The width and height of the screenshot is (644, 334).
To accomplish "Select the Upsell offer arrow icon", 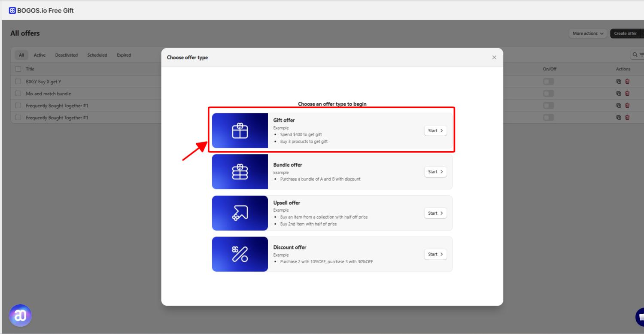I will click(240, 213).
